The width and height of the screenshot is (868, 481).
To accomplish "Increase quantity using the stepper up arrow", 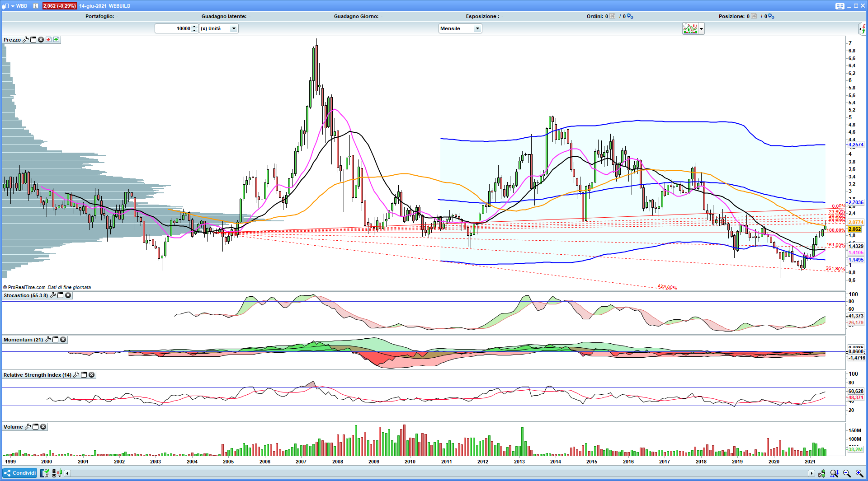I will tap(194, 27).
